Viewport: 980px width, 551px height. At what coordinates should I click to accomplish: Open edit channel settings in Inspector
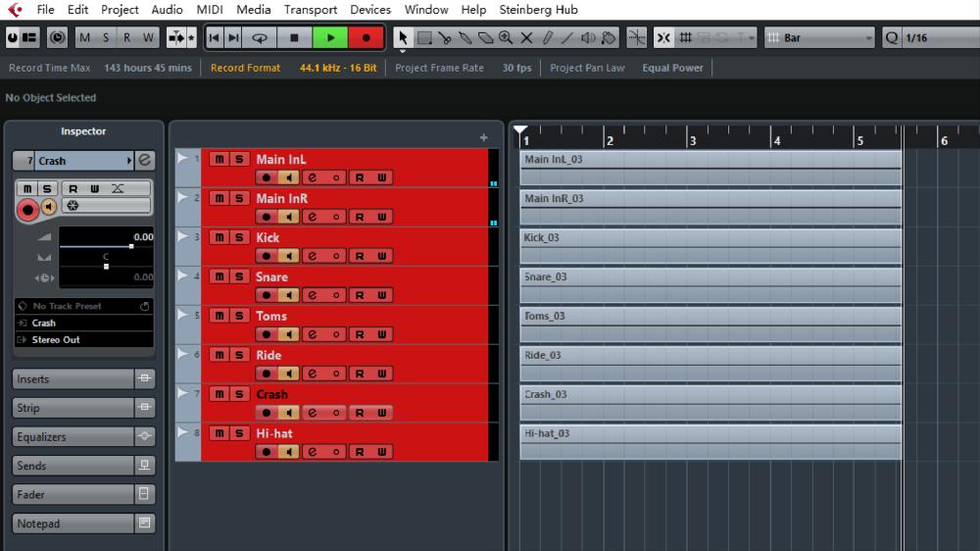click(145, 161)
